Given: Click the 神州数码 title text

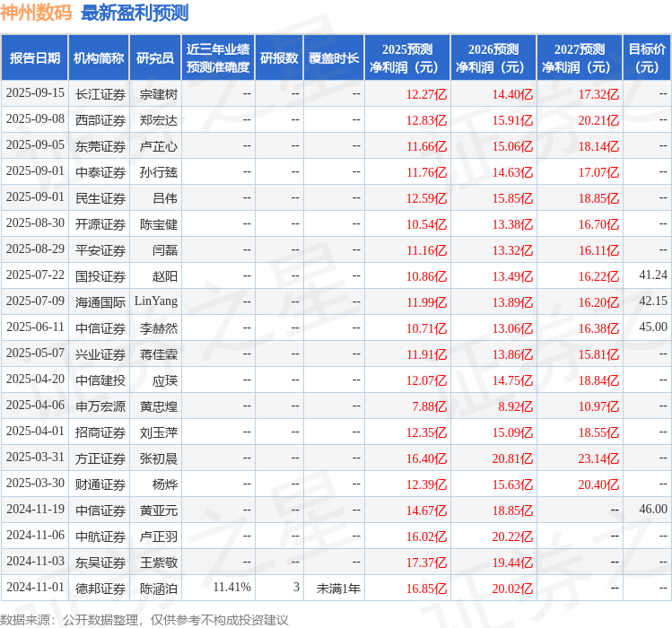Looking at the screenshot, I should (x=36, y=13).
